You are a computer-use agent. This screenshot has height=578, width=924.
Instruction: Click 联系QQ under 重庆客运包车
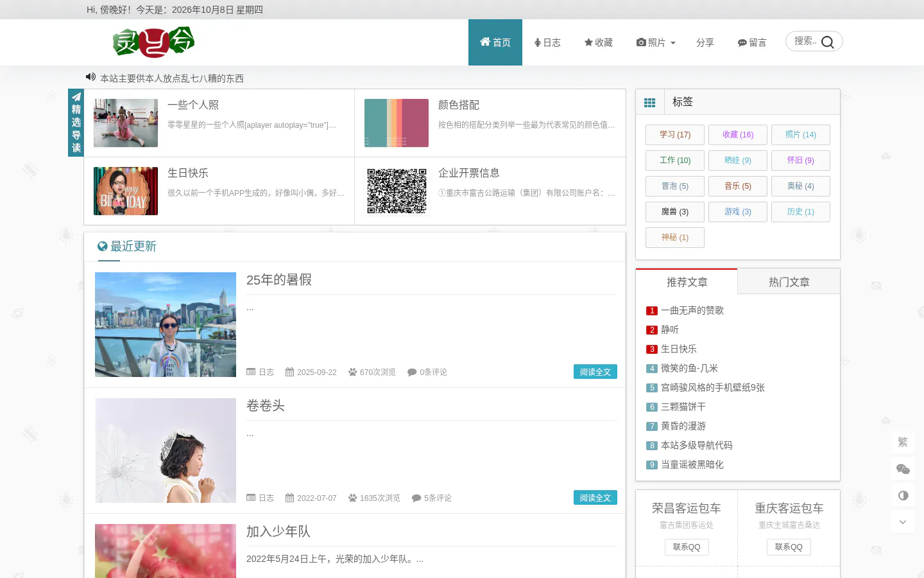point(789,547)
